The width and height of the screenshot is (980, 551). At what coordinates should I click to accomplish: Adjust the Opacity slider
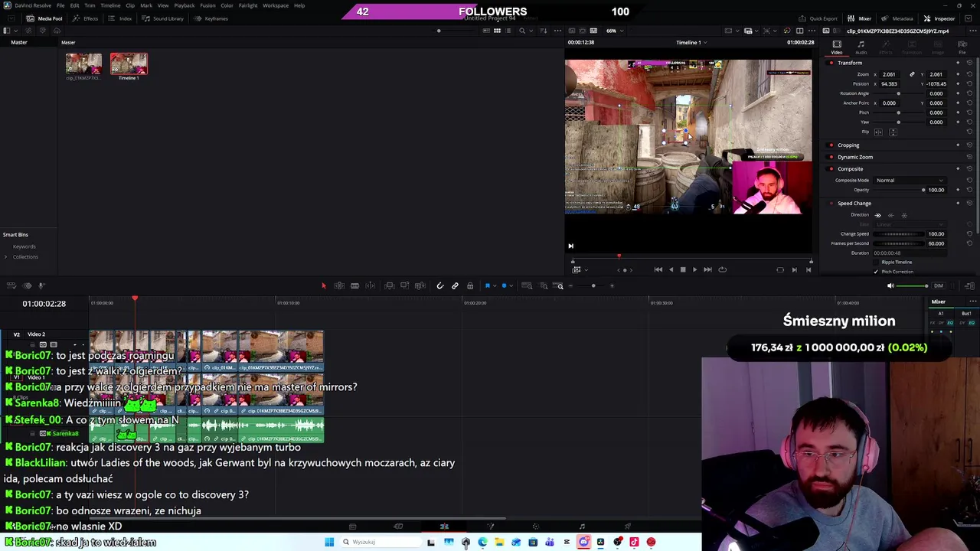point(900,190)
